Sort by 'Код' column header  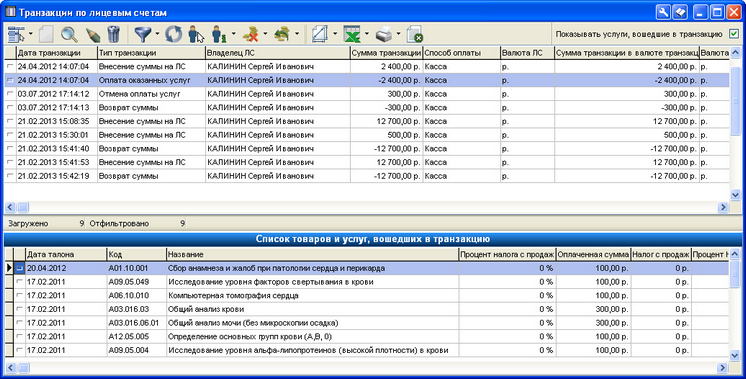click(136, 254)
